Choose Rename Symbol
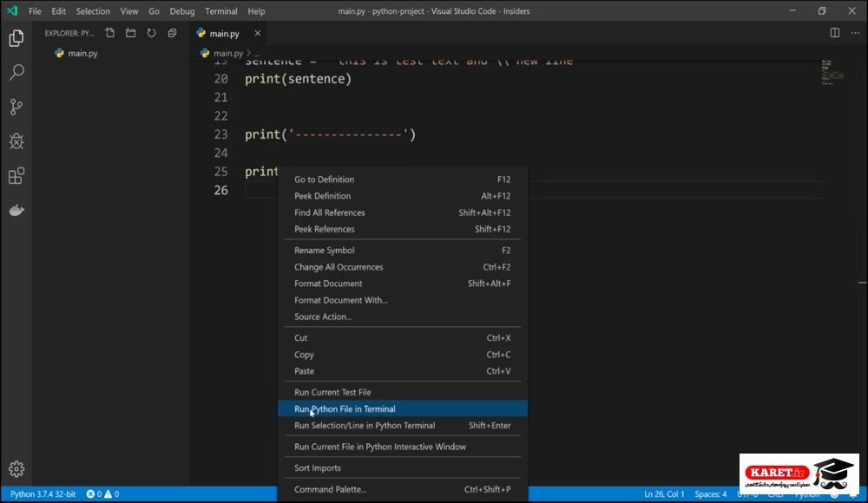Screen dimensions: 868x503 click(403, 250)
